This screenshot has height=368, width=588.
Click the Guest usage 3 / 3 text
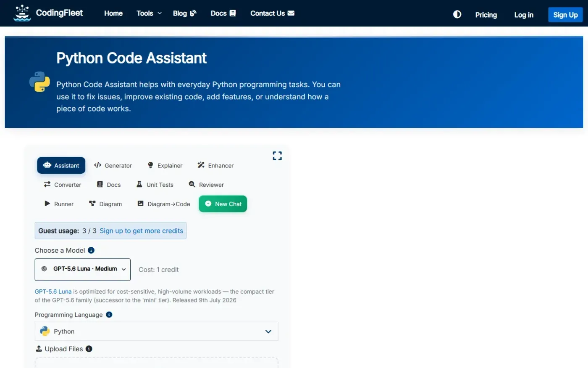[67, 231]
